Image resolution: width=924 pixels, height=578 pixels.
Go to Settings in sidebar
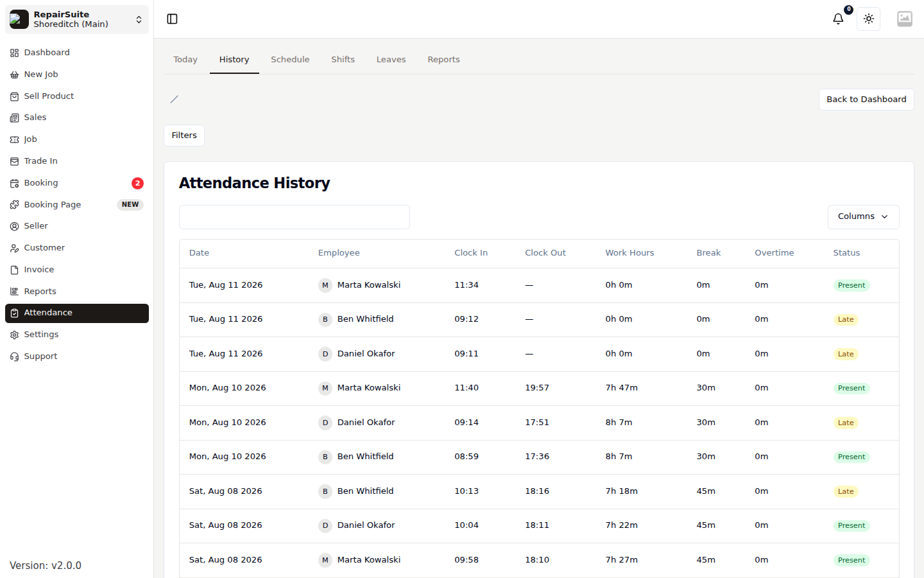(77, 335)
